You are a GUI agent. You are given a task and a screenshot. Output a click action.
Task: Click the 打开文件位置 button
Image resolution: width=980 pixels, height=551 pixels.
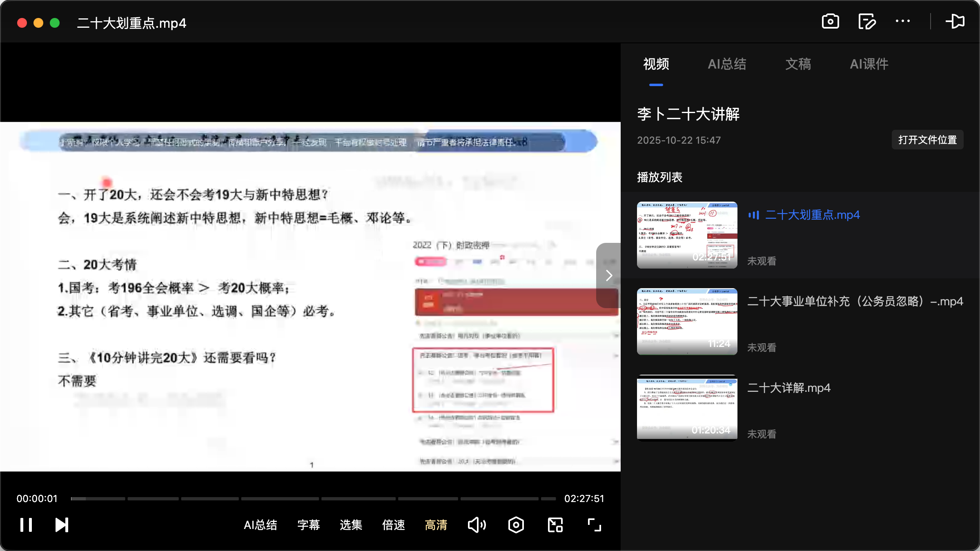[x=927, y=140]
